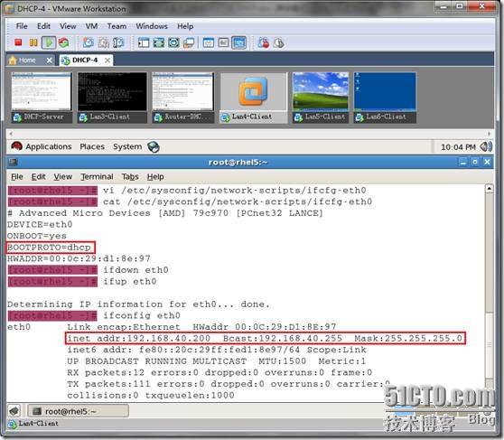Click the 10:04 PM clock

click(x=458, y=147)
